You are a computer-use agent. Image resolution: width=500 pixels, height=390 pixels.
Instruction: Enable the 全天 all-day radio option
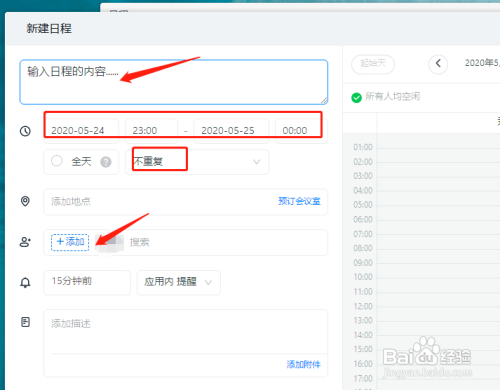click(57, 161)
